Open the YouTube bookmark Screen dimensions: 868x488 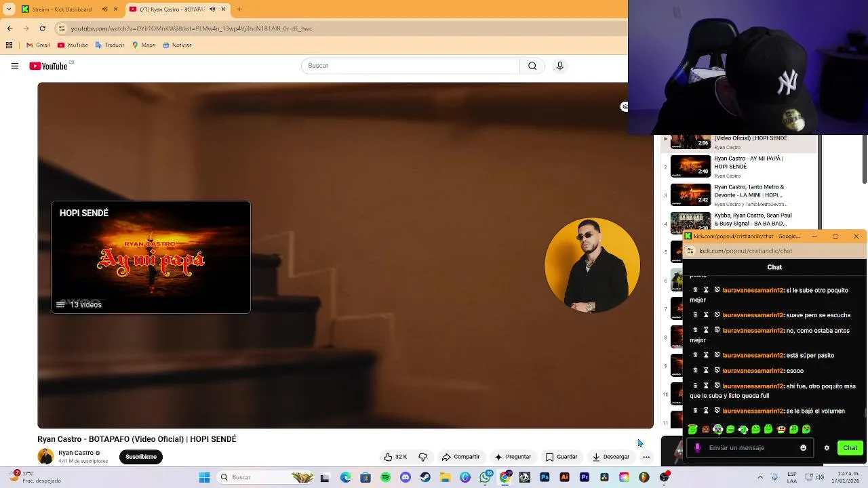[73, 45]
